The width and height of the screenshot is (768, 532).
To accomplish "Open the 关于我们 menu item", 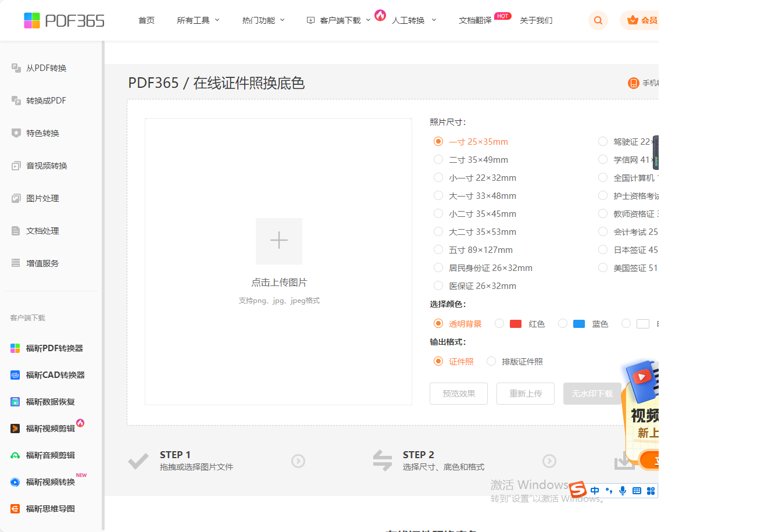I will coord(536,20).
